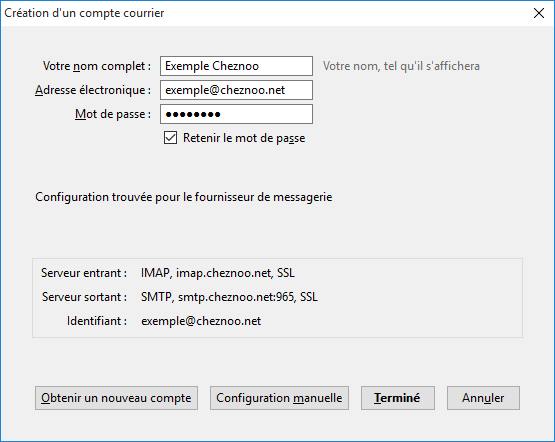Viewport: 555px width, 442px height.
Task: Cancel the dialog with 'Annuler'
Action: 483,398
